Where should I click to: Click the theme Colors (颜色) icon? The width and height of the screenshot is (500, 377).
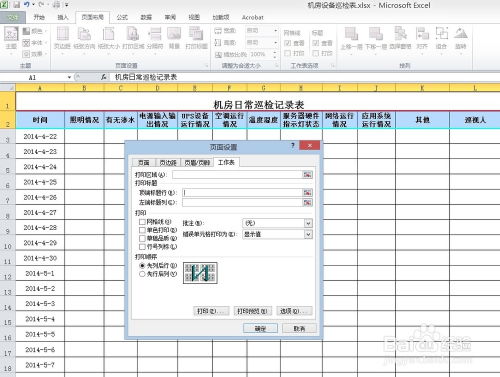coord(26,31)
